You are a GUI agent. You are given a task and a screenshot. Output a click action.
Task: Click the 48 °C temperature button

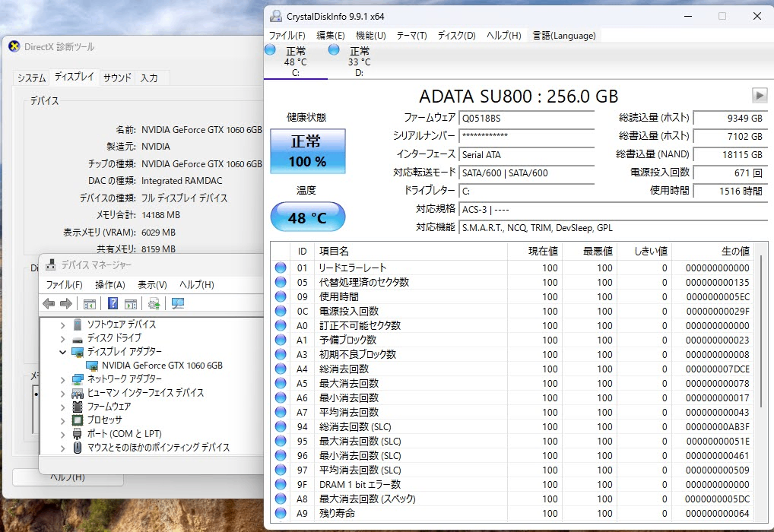point(307,217)
